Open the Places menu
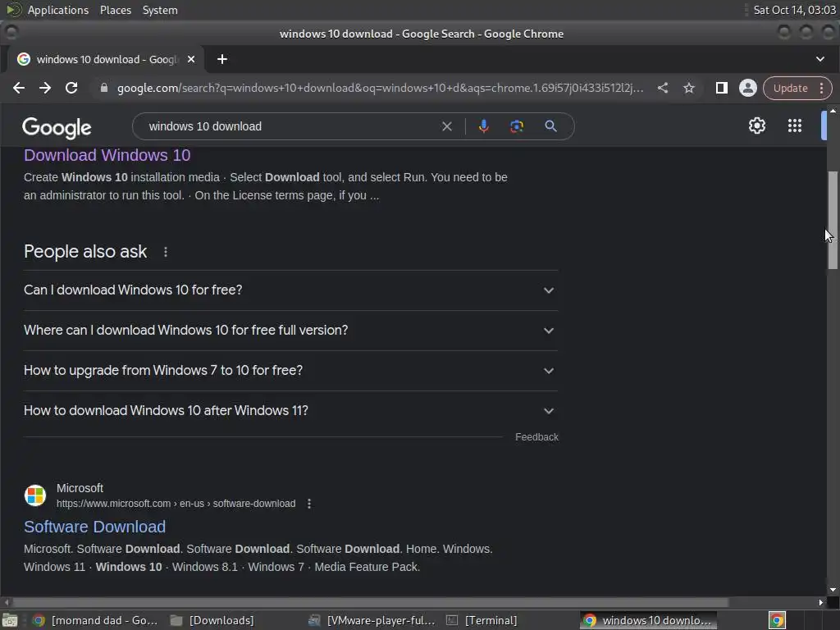The width and height of the screenshot is (840, 630). pos(116,10)
